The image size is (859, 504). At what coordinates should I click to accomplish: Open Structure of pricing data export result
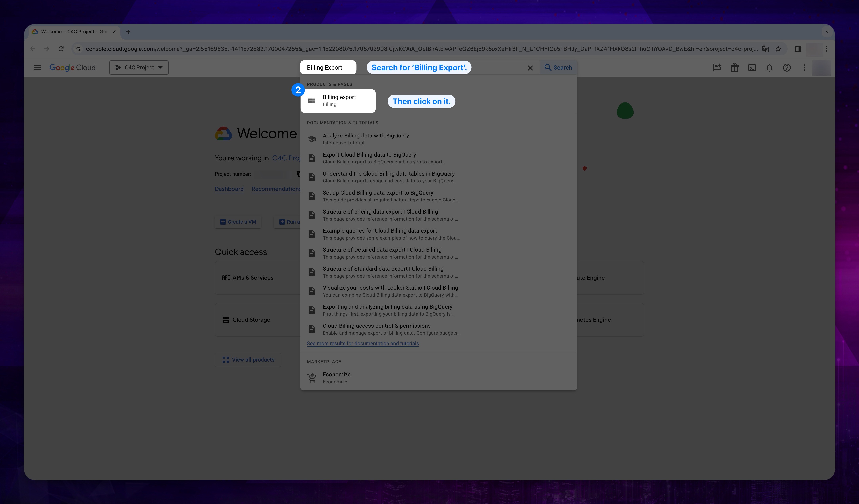[438, 215]
